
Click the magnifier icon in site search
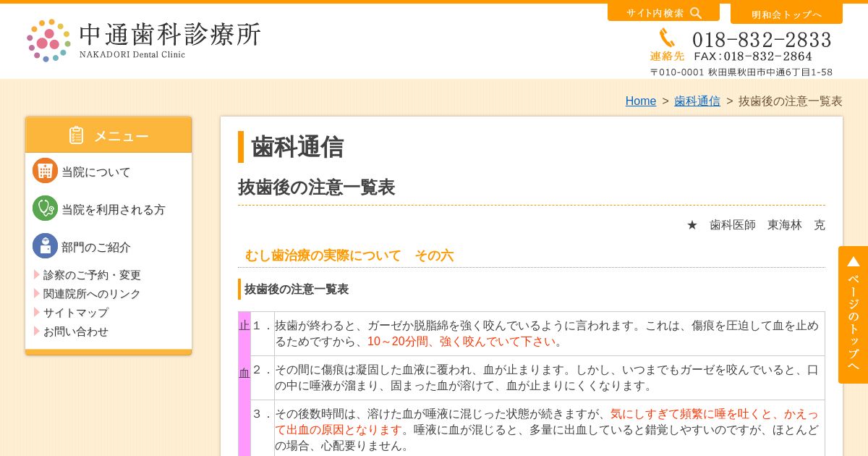(x=696, y=12)
